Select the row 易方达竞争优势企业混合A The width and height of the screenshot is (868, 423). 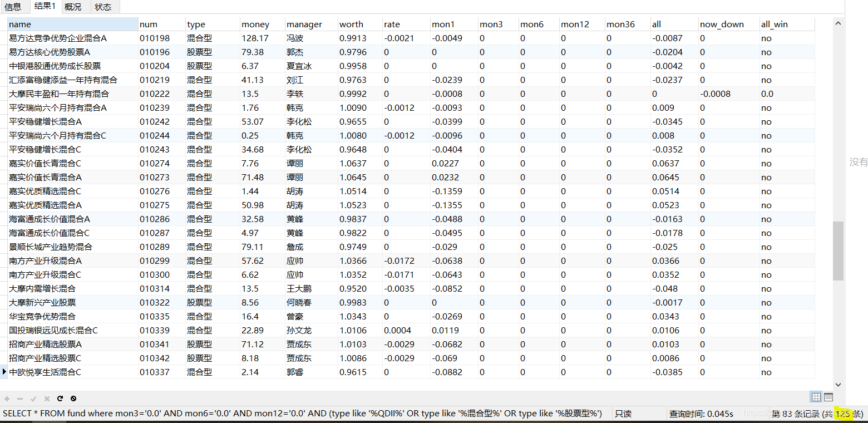click(411, 38)
